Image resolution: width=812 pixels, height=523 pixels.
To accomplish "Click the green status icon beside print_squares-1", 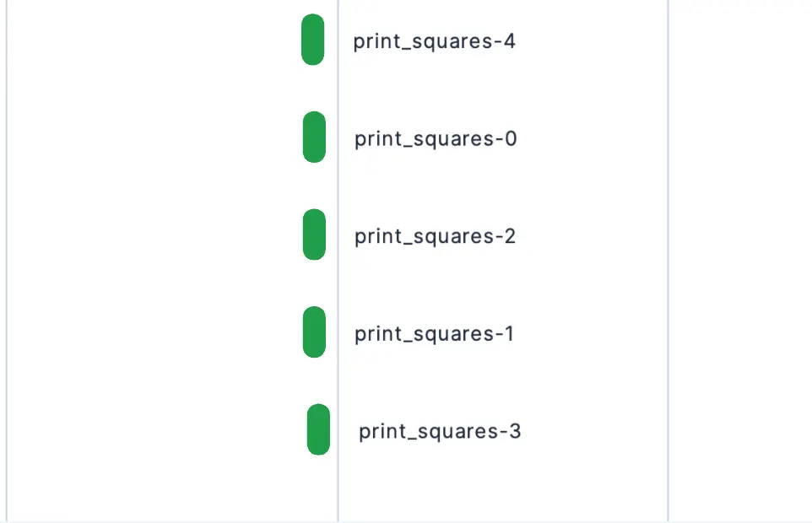I will pyautogui.click(x=313, y=332).
